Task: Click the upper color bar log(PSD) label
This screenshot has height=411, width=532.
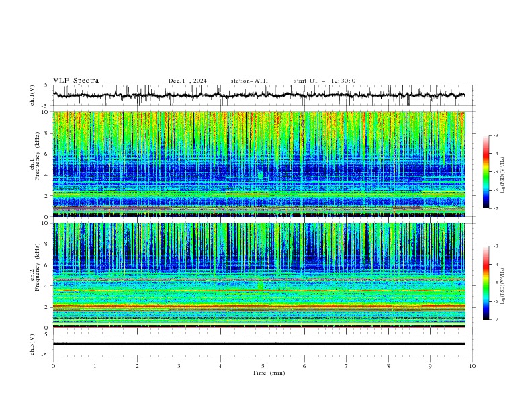Action: 502,175
